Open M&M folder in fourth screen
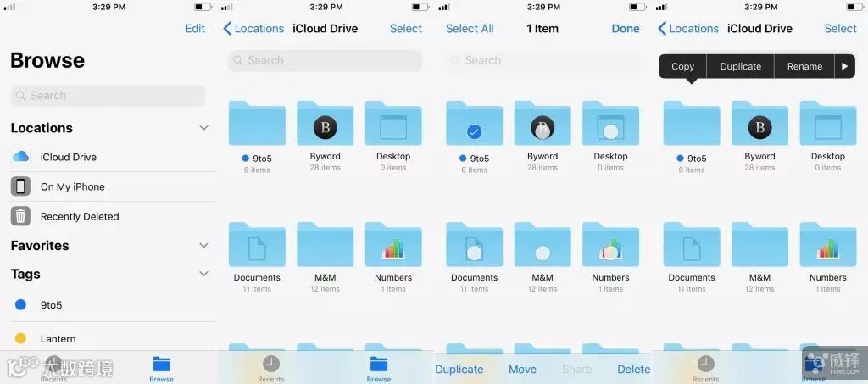Viewport: 868px width, 384px height. coord(760,245)
